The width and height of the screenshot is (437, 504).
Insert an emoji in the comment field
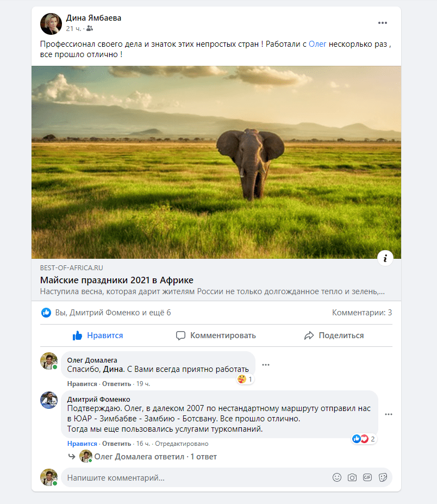pos(337,477)
